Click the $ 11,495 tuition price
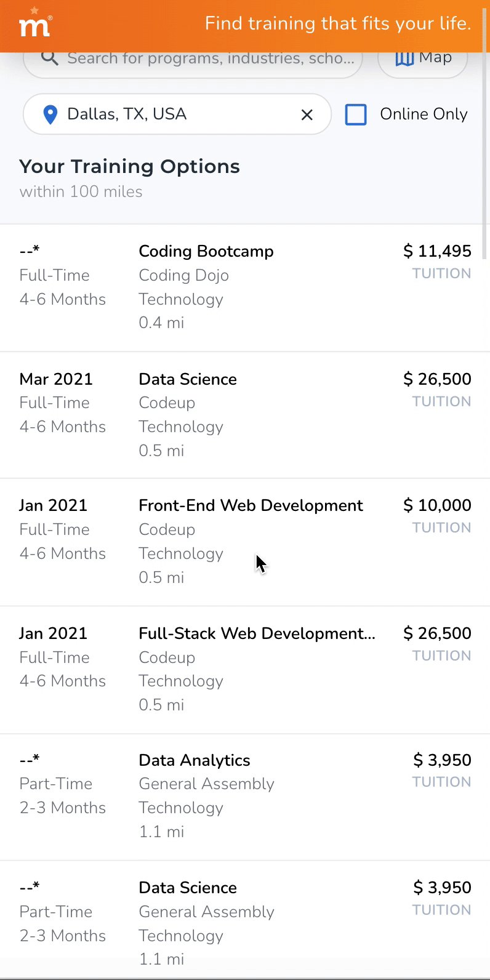This screenshot has height=980, width=490. [437, 251]
